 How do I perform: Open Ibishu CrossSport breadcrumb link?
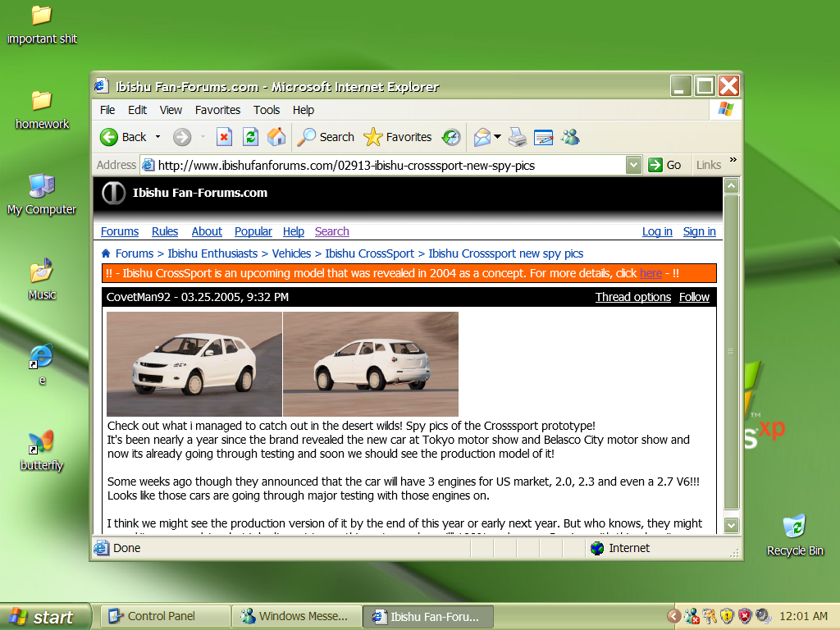370,253
